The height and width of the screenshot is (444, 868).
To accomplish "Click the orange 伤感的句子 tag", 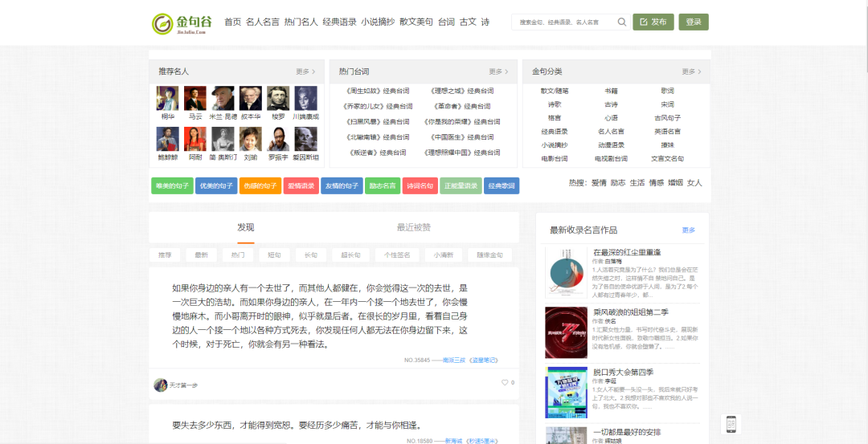I will [x=260, y=185].
